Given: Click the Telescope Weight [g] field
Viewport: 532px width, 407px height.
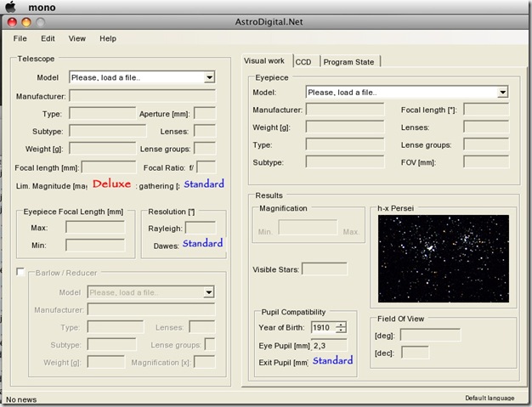Looking at the screenshot, I should tap(103, 149).
